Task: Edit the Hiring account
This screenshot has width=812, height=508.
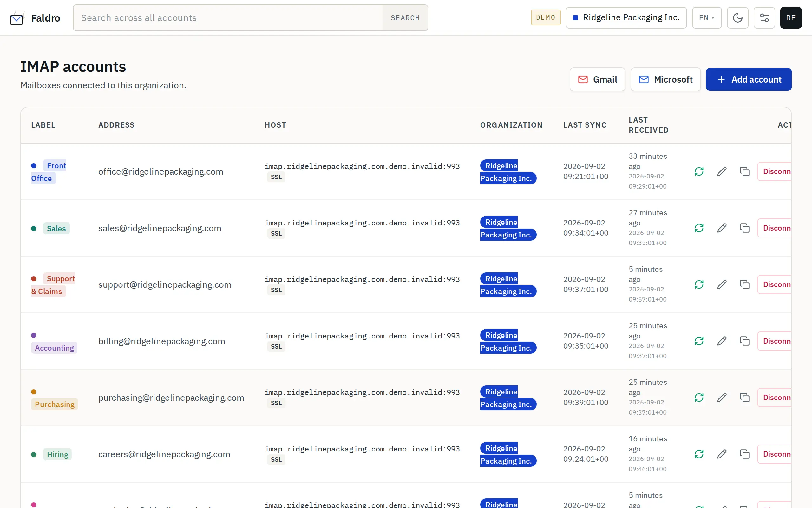Action: click(x=722, y=454)
